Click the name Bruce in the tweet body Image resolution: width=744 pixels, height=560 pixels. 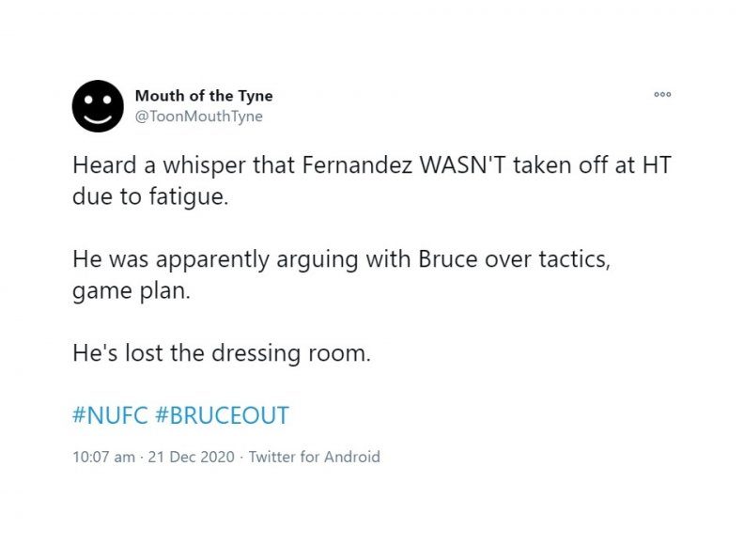pos(447,258)
